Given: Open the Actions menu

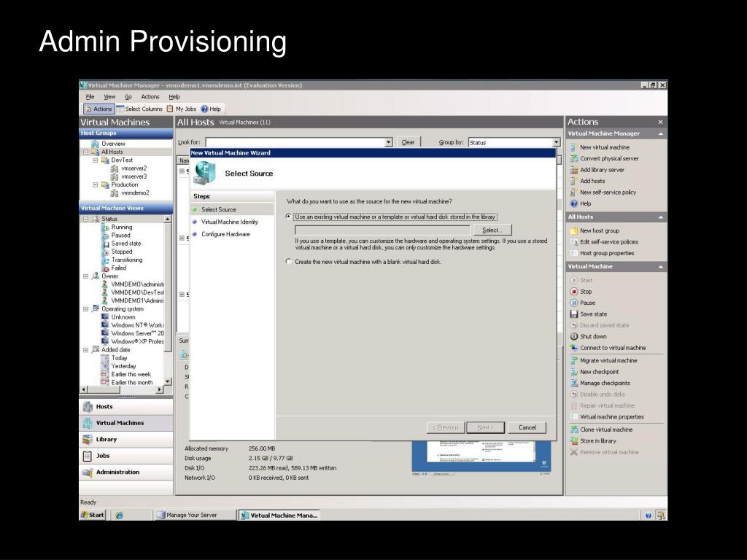Looking at the screenshot, I should [150, 97].
